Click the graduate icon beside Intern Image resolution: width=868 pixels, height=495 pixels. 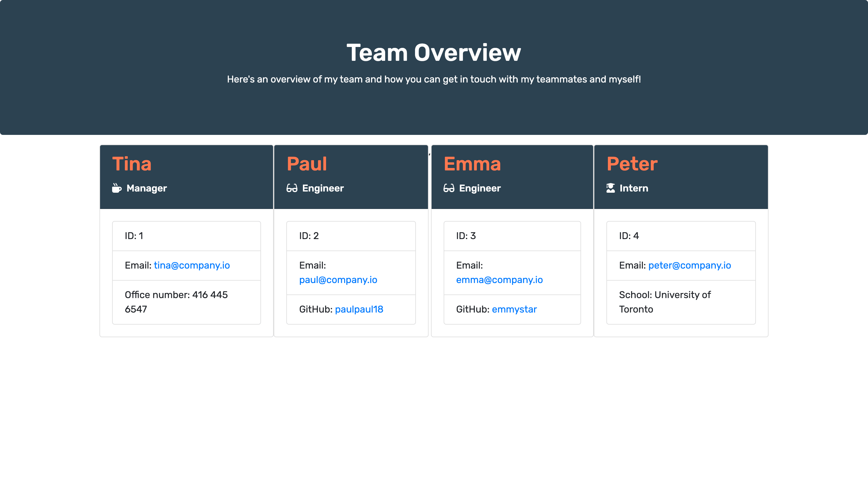pyautogui.click(x=610, y=188)
